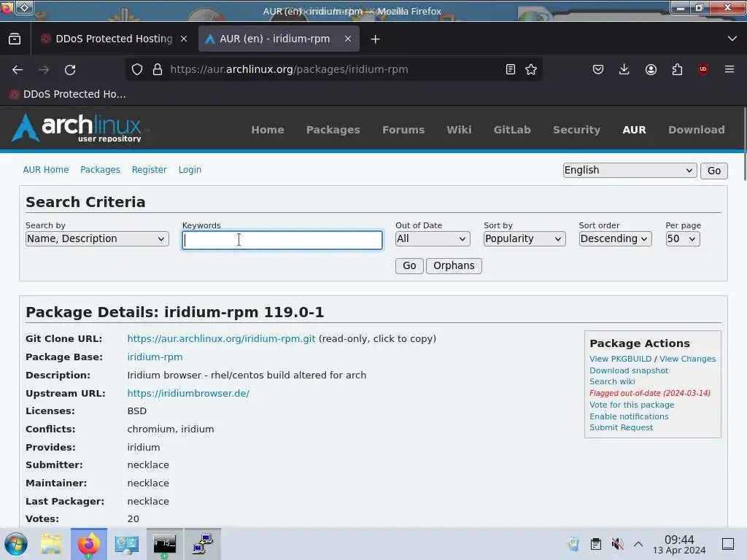
Task: Open the Firefox hamburger menu
Action: (729, 69)
